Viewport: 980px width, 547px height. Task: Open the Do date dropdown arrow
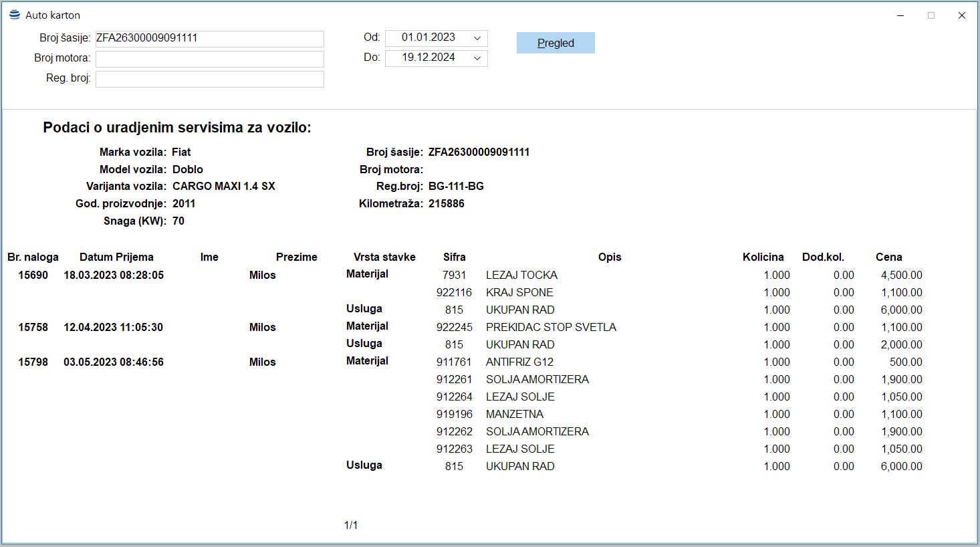click(477, 58)
